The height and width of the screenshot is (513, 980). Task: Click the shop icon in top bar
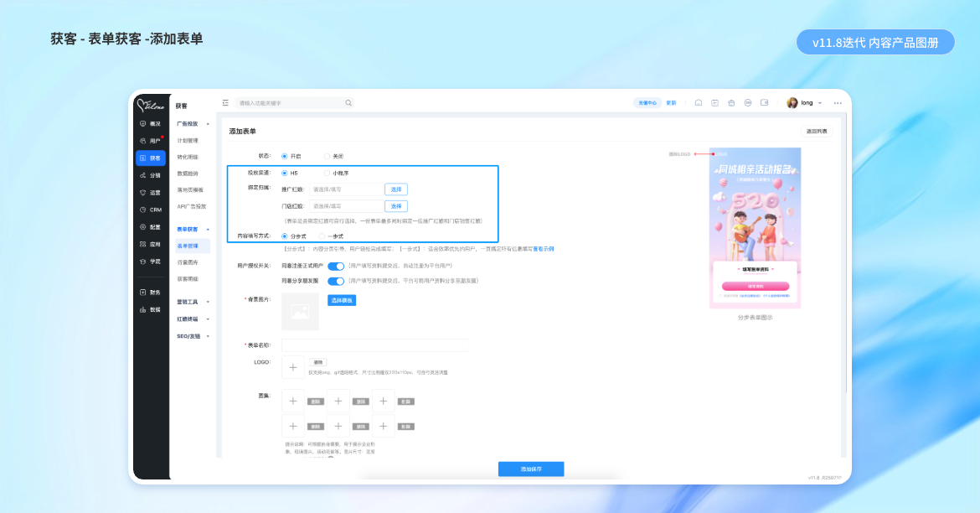tap(731, 102)
